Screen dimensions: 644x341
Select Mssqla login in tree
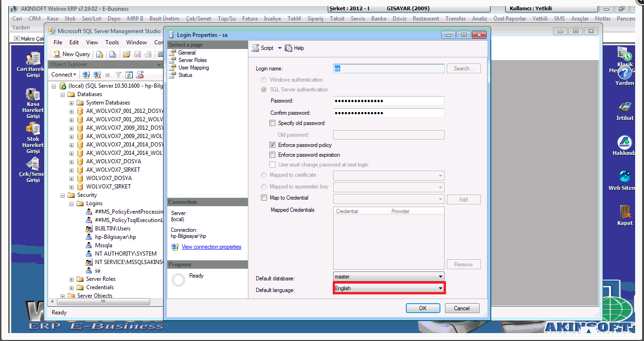tap(103, 245)
